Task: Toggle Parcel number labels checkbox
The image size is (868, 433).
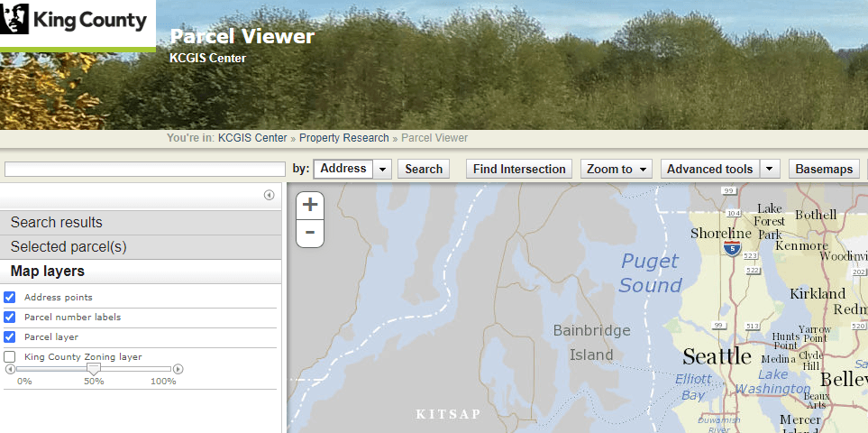Action: [10, 317]
